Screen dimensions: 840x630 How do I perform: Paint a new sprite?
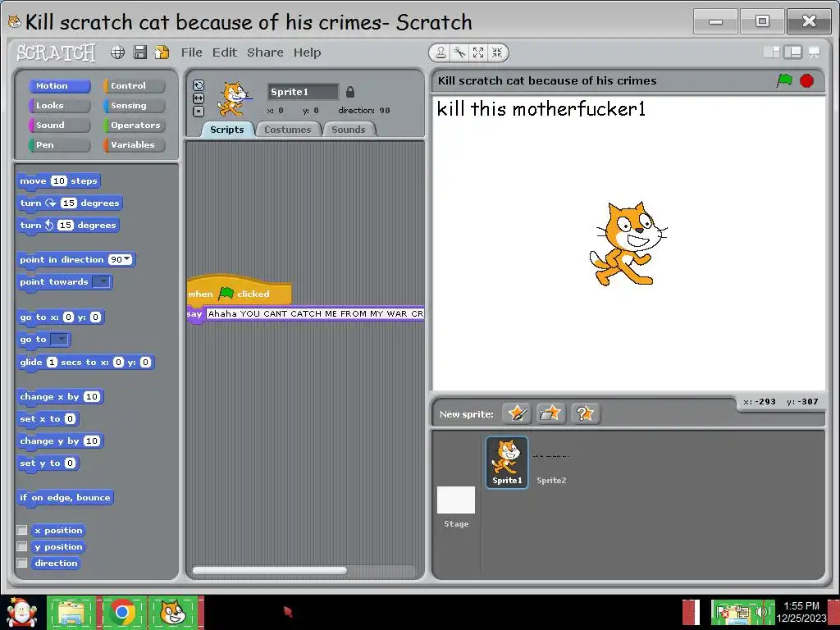pos(517,413)
